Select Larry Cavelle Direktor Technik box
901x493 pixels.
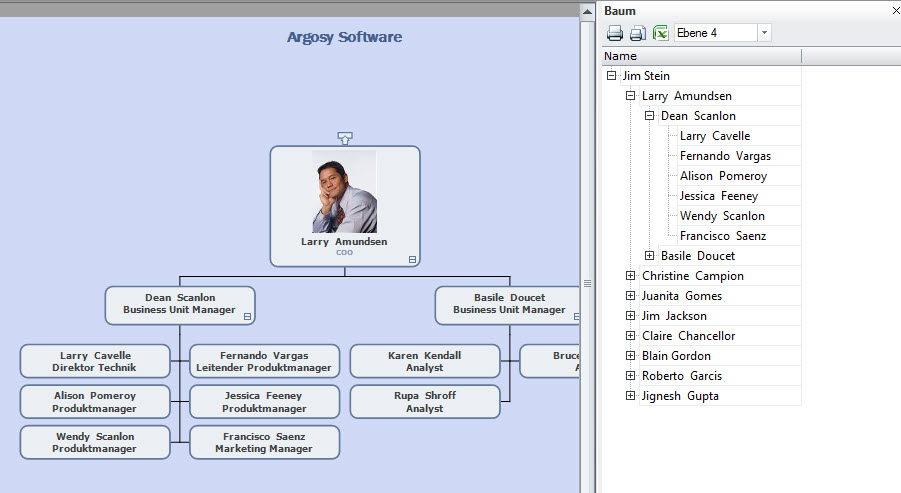pos(95,361)
